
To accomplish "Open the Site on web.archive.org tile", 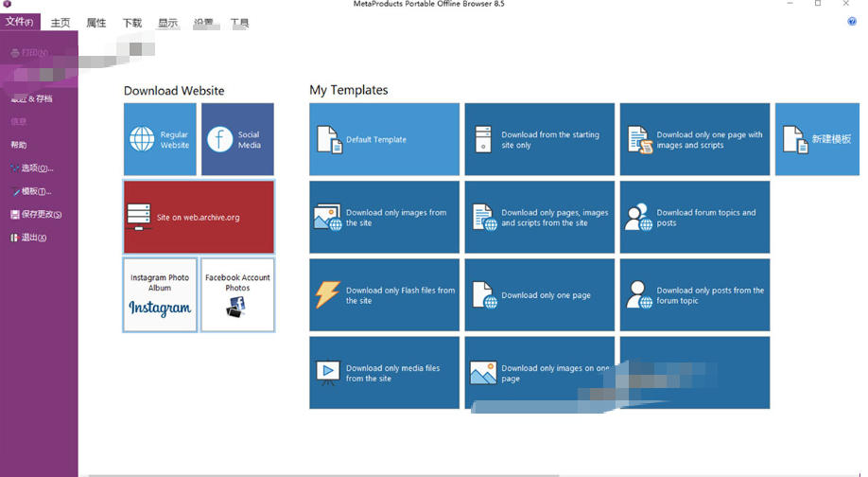I will tap(199, 217).
